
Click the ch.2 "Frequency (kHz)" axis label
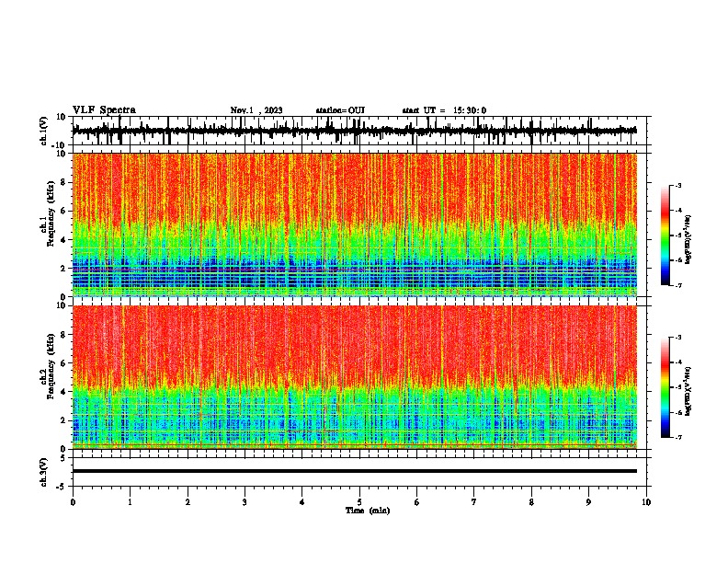[51, 366]
